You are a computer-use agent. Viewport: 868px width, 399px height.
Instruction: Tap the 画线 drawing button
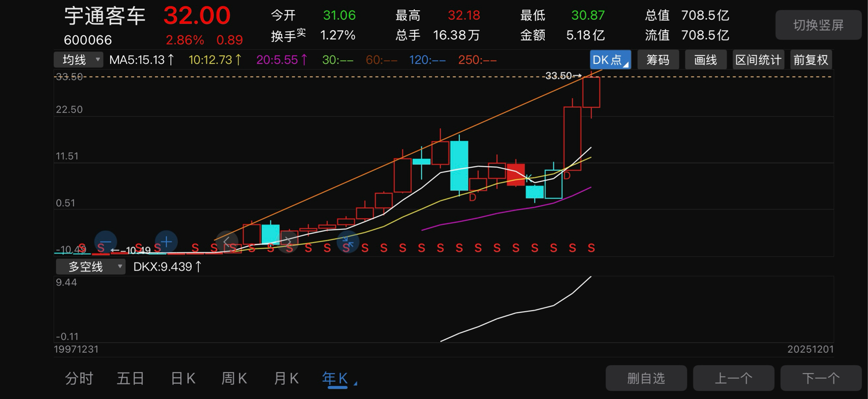(x=705, y=60)
